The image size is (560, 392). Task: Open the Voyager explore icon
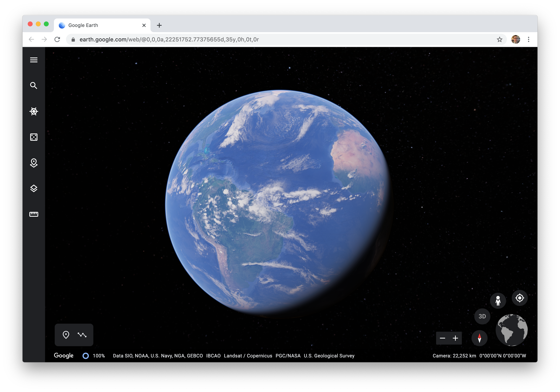[x=34, y=111]
